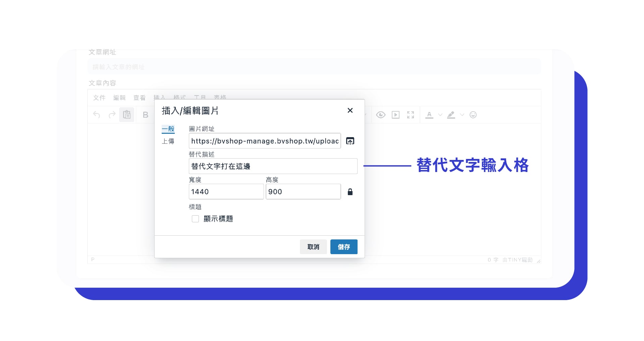
Task: Click the 取消 cancel button
Action: click(x=313, y=247)
